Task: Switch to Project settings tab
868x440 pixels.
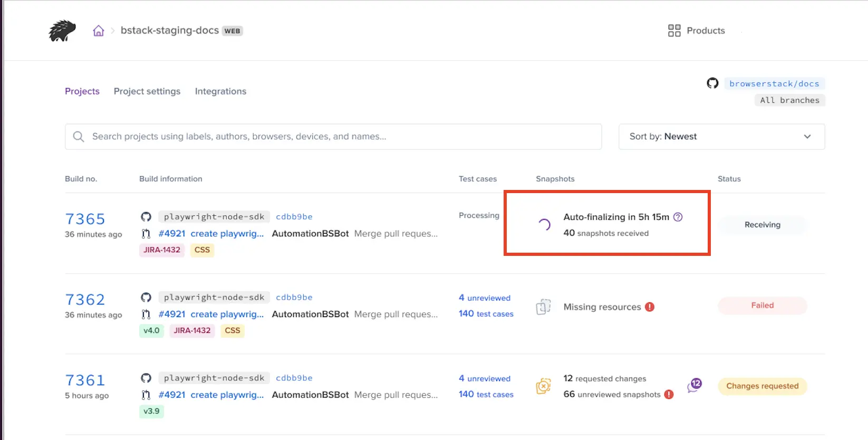Action: pos(147,91)
